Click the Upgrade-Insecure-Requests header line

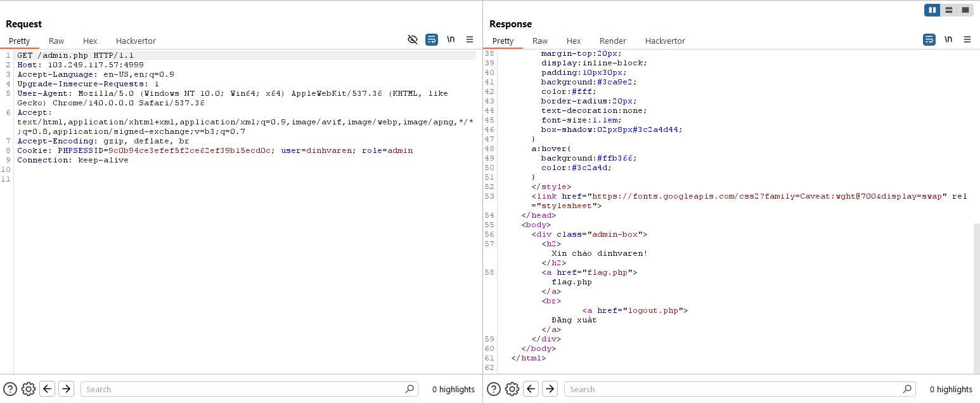point(88,84)
